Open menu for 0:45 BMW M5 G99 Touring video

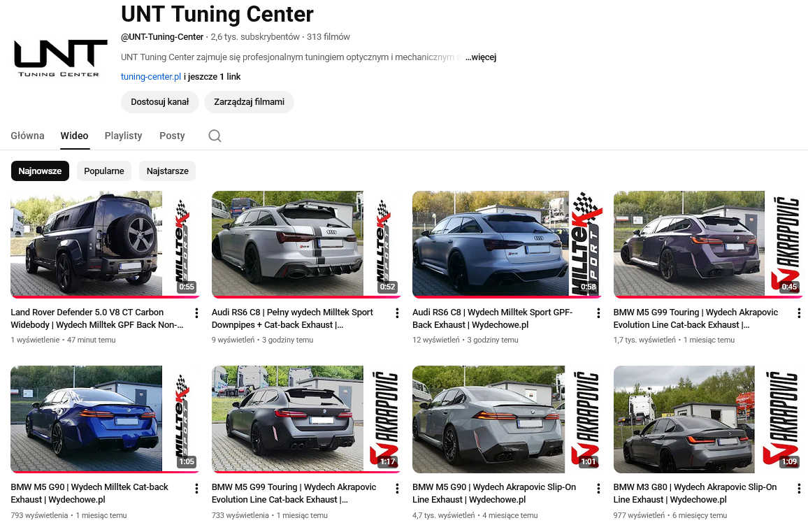click(799, 313)
